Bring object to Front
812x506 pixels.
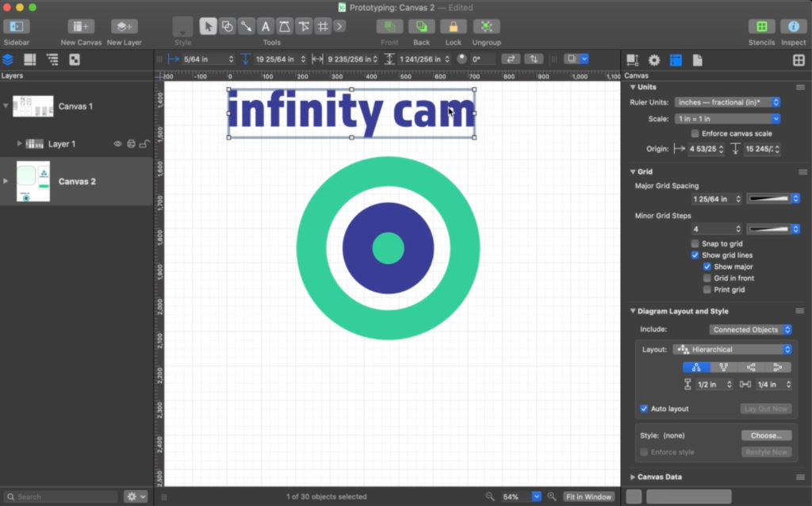(389, 26)
